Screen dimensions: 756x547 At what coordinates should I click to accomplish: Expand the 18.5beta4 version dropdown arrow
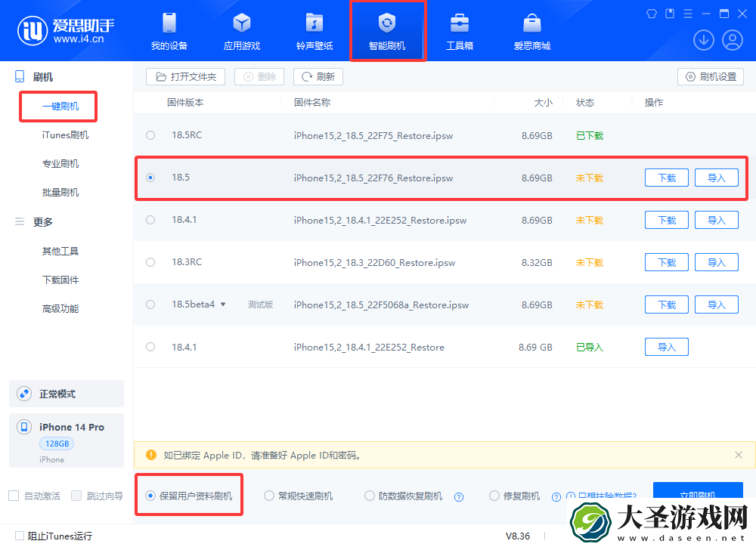223,304
